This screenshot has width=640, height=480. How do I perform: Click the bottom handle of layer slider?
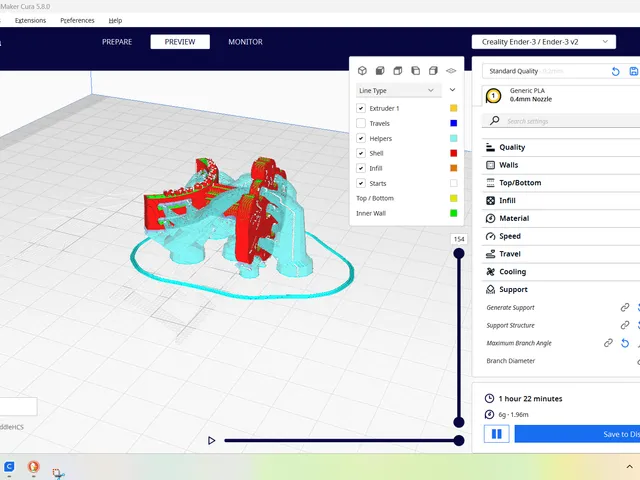tap(459, 422)
